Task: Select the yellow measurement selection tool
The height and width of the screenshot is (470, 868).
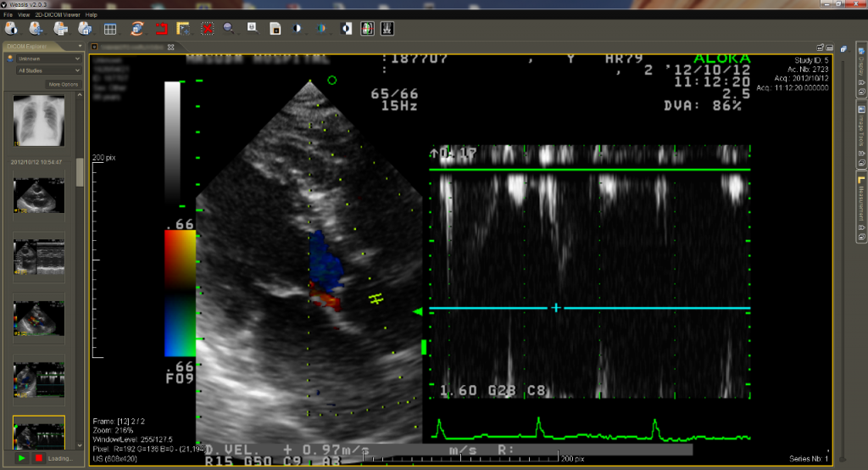Action: point(183,29)
